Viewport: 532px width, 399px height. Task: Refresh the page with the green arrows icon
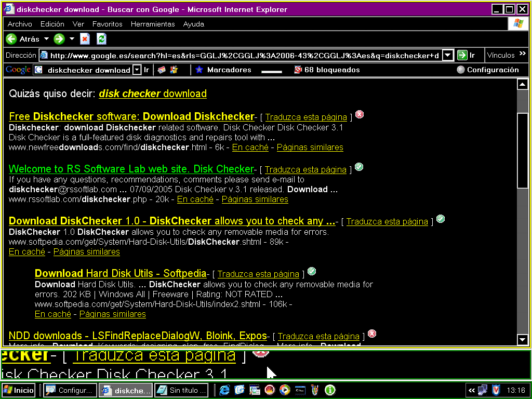pos(101,39)
